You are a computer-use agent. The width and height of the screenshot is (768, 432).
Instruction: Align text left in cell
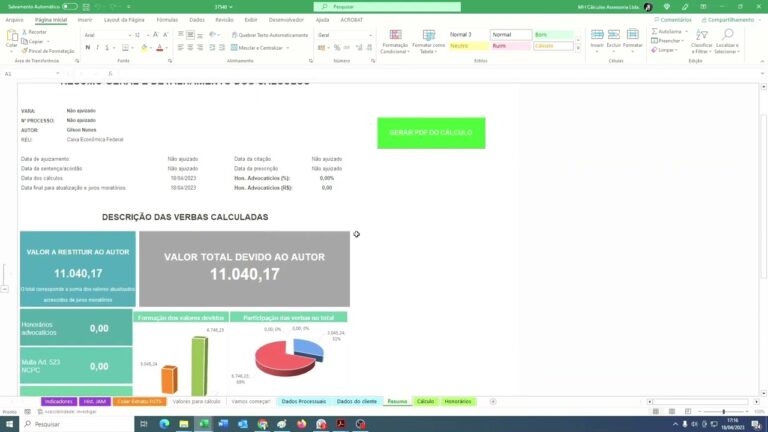tap(181, 48)
